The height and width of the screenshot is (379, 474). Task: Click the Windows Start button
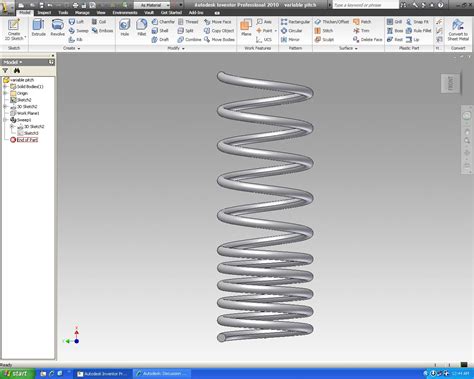click(x=17, y=374)
